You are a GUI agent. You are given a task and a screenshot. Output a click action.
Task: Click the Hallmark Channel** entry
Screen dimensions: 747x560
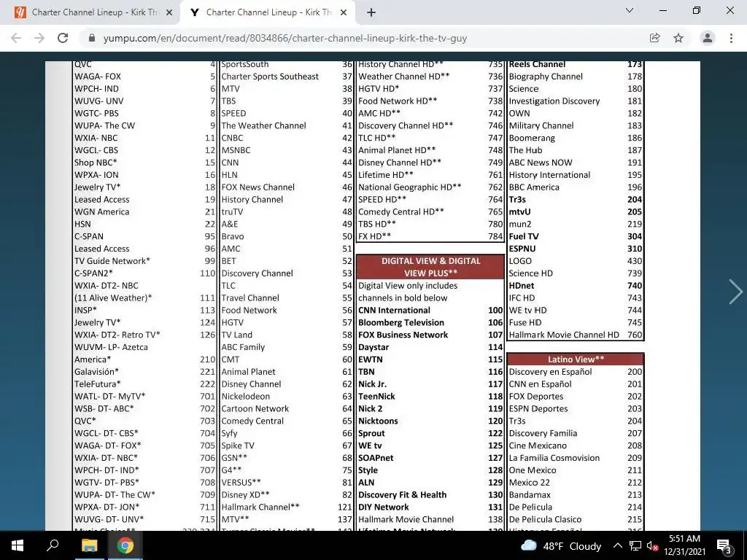pos(260,507)
